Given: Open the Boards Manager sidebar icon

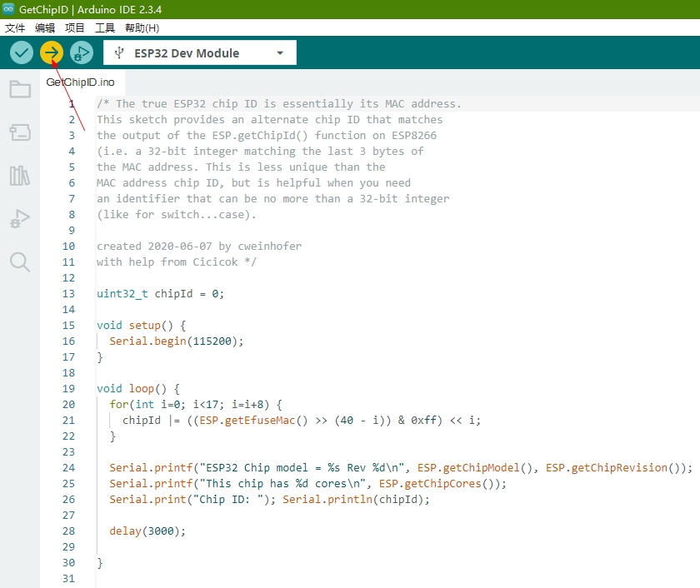Looking at the screenshot, I should pyautogui.click(x=20, y=132).
